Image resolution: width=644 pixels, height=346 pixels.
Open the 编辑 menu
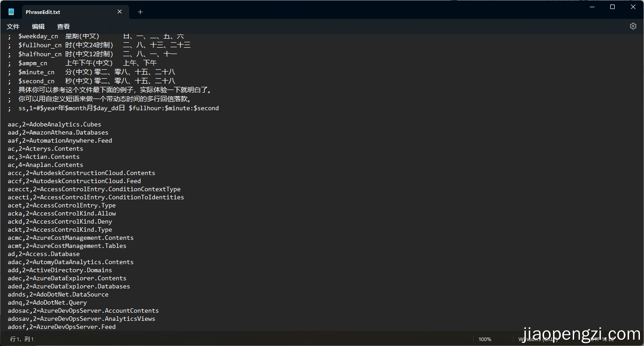(38, 27)
